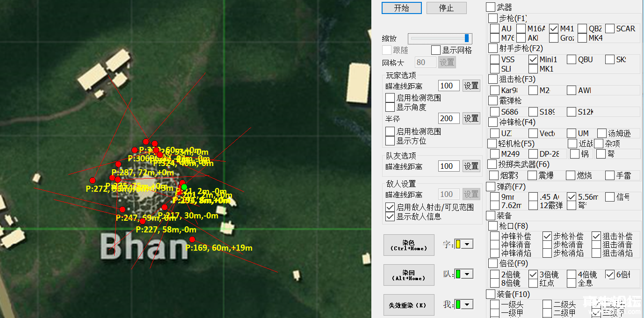Toggle the 倍径(F9) group checkbox
The width and height of the screenshot is (644, 318).
pos(492,263)
